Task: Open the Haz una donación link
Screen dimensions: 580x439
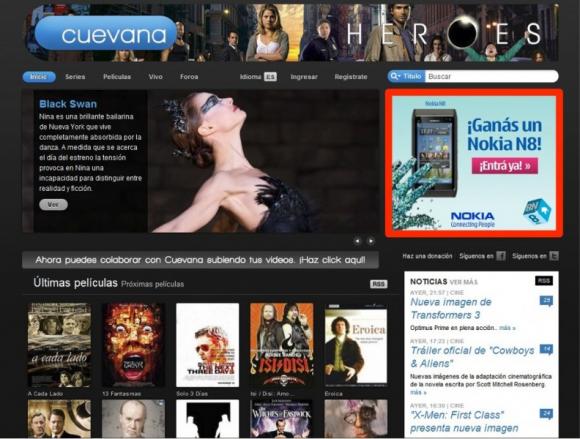Action: (427, 256)
